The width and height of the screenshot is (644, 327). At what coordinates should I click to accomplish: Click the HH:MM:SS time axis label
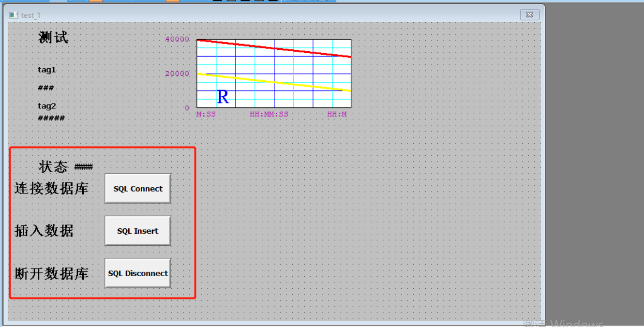(269, 114)
